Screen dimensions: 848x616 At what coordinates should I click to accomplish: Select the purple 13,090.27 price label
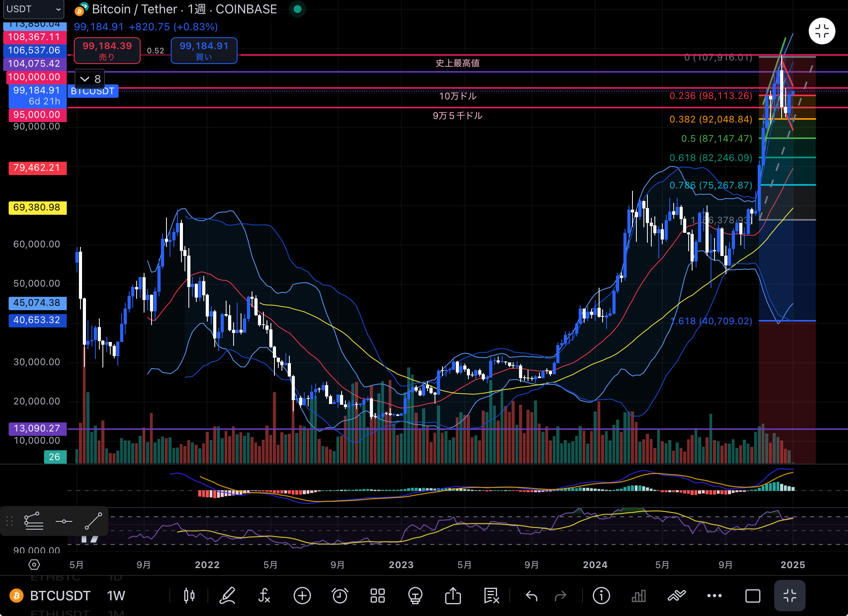coord(37,428)
